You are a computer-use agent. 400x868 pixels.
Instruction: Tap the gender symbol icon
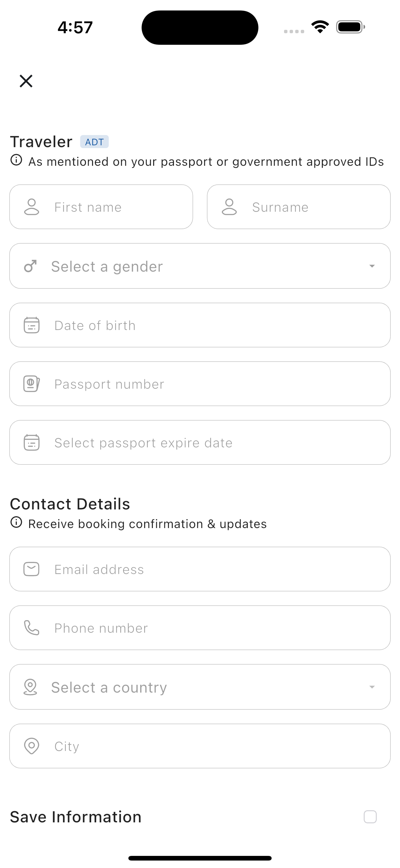(x=30, y=266)
